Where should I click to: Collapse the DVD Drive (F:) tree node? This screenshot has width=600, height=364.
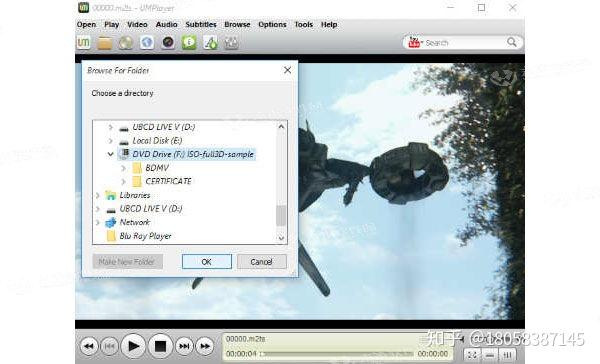coord(110,154)
